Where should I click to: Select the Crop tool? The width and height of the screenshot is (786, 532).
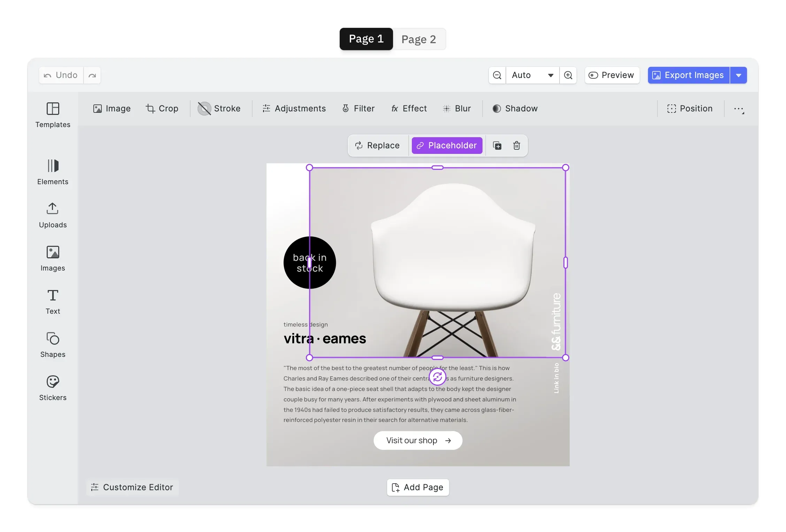tap(162, 109)
